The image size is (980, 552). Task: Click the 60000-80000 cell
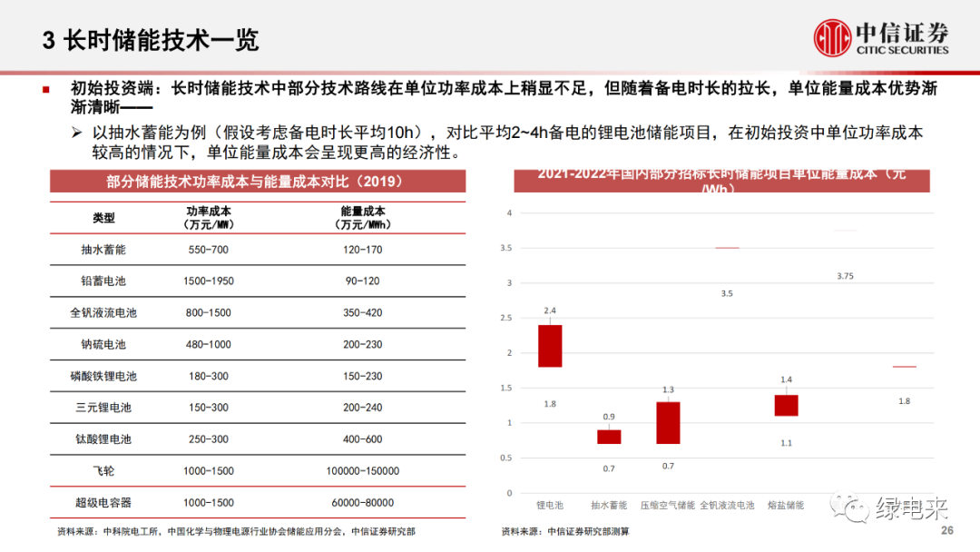point(362,503)
